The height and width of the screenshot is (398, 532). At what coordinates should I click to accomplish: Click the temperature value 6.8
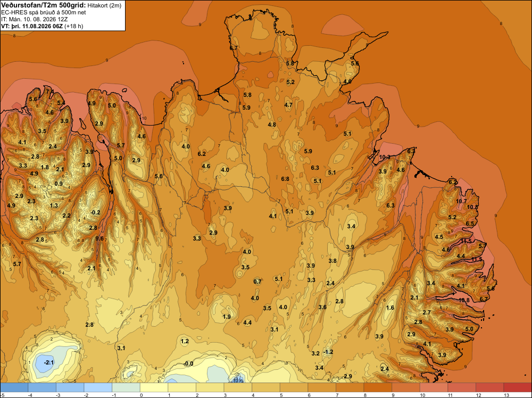click(285, 179)
